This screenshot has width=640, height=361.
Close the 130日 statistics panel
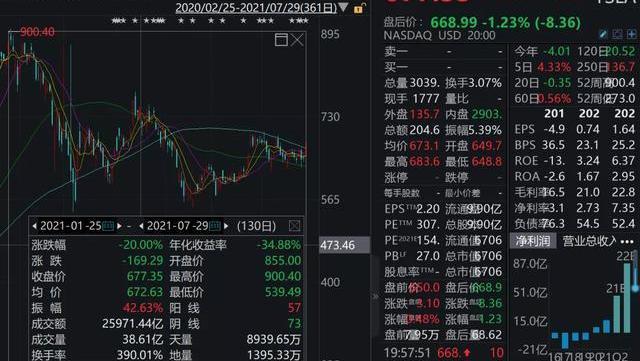coord(294,226)
